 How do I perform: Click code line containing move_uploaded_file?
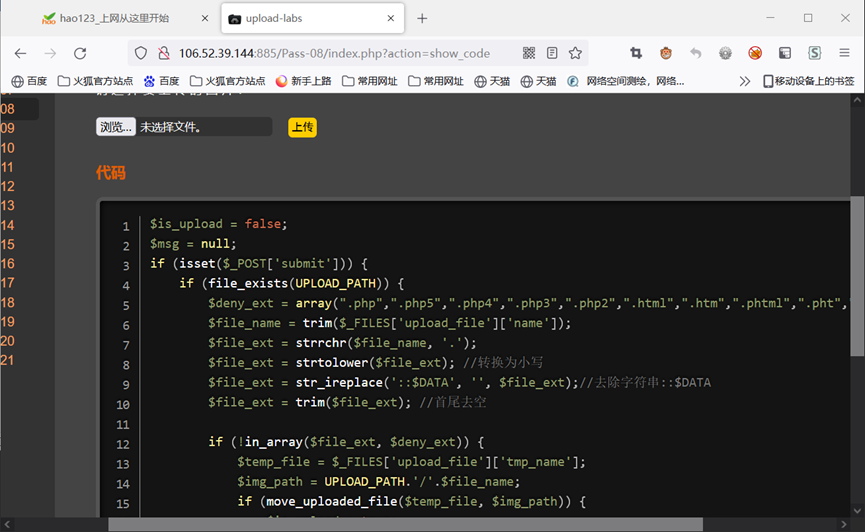tap(412, 502)
